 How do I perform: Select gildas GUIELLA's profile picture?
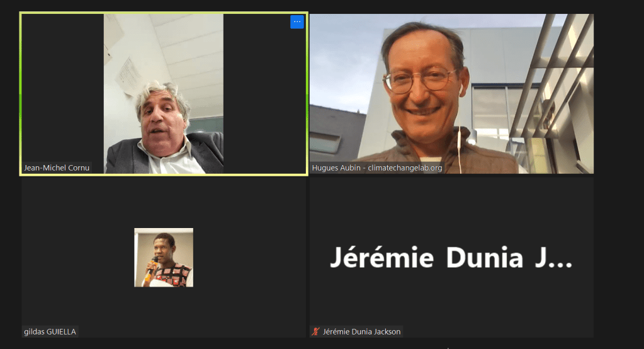pyautogui.click(x=164, y=257)
